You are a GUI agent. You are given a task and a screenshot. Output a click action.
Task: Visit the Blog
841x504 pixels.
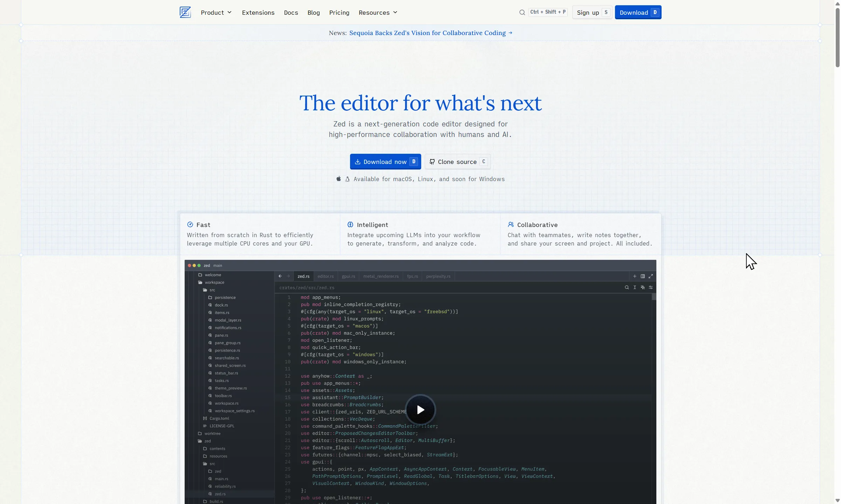click(314, 13)
